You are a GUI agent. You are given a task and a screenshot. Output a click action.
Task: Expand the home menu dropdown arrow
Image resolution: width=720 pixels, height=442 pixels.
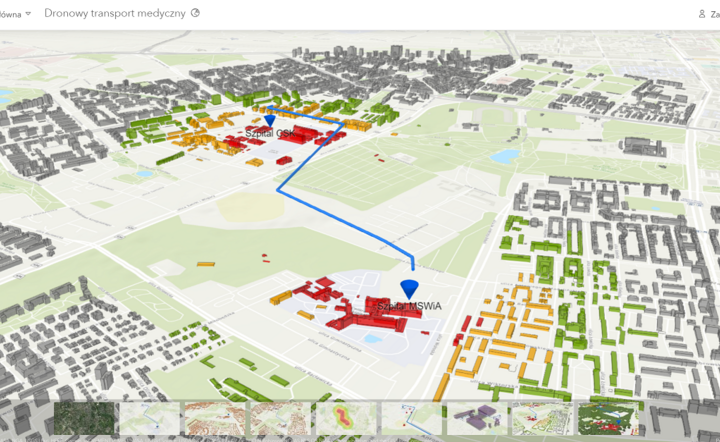click(x=28, y=14)
